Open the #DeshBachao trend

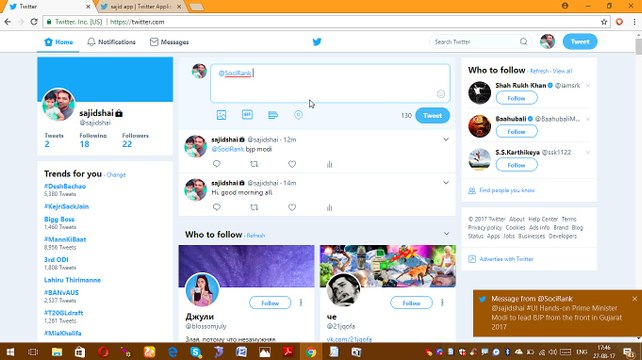click(x=65, y=186)
